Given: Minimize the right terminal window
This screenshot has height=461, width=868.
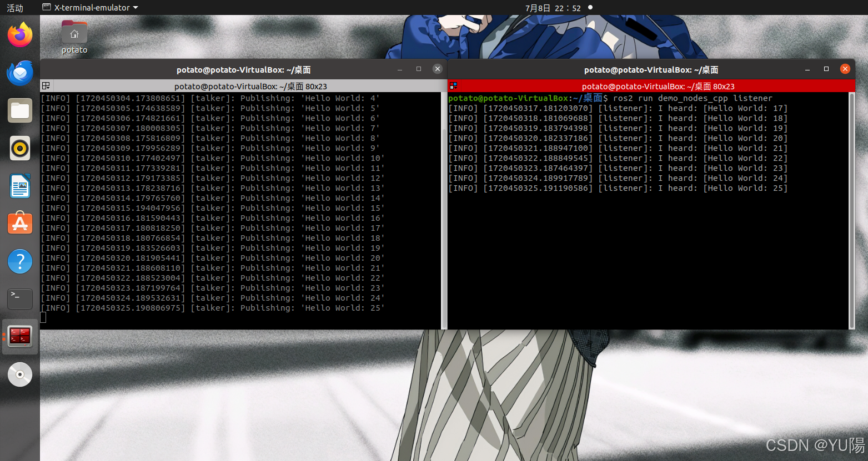Looking at the screenshot, I should point(807,69).
